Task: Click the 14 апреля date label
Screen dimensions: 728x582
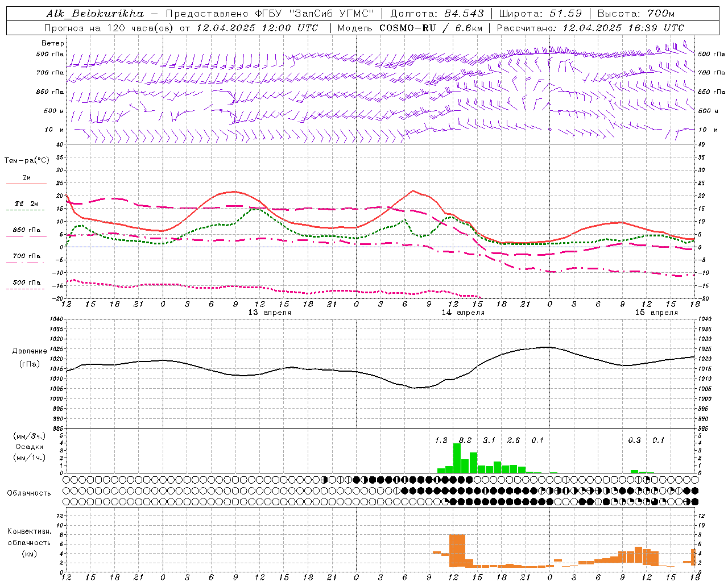Action: point(463,313)
